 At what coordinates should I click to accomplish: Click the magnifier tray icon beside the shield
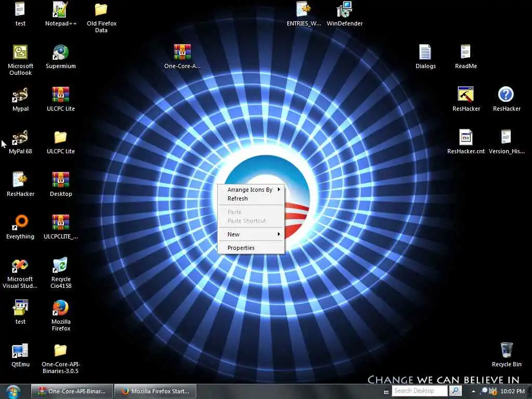pyautogui.click(x=484, y=391)
